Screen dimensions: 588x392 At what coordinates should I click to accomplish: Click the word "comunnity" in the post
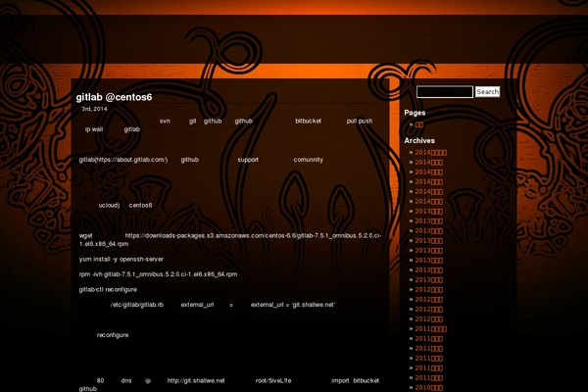[x=309, y=160]
